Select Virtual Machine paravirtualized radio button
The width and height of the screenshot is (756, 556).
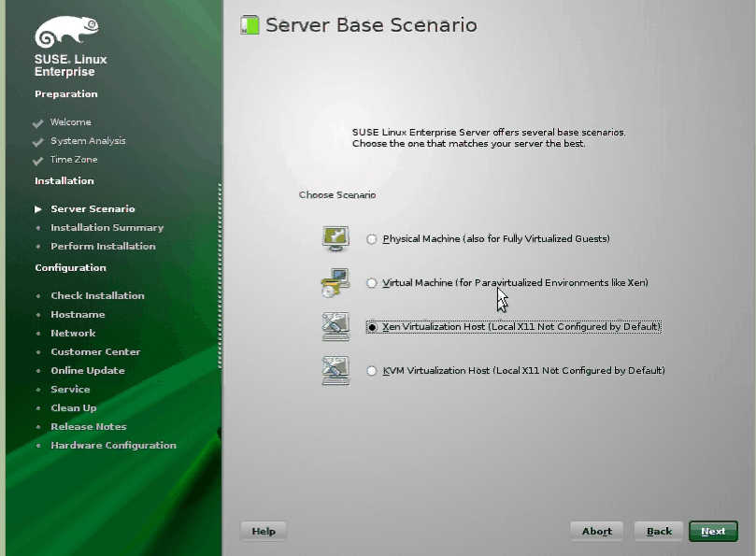(x=371, y=283)
